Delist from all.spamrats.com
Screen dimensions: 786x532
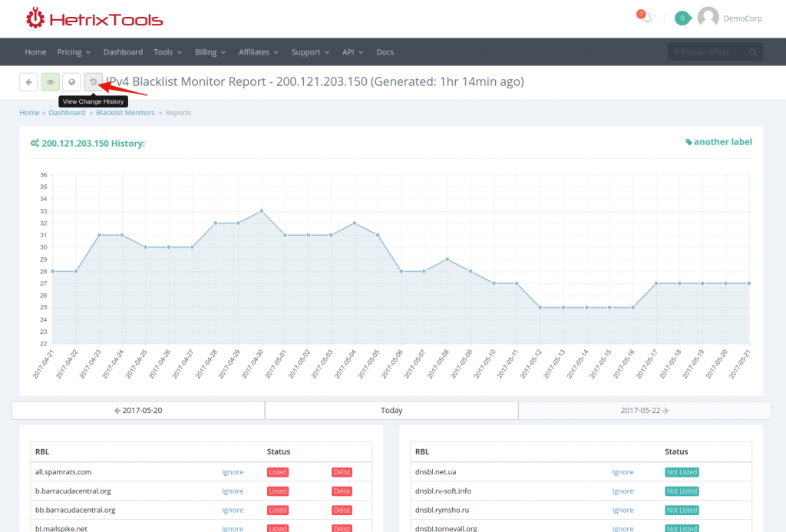[x=342, y=472]
